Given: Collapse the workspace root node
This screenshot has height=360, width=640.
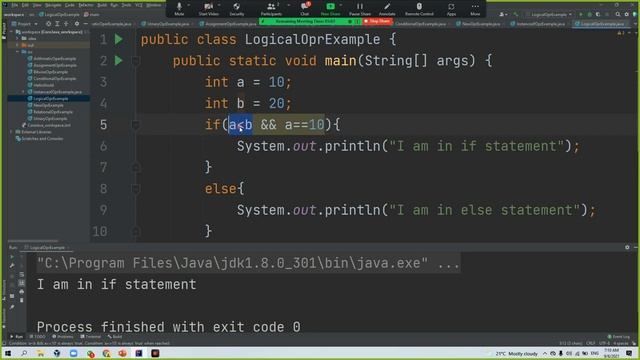Looking at the screenshot, I should coord(12,31).
